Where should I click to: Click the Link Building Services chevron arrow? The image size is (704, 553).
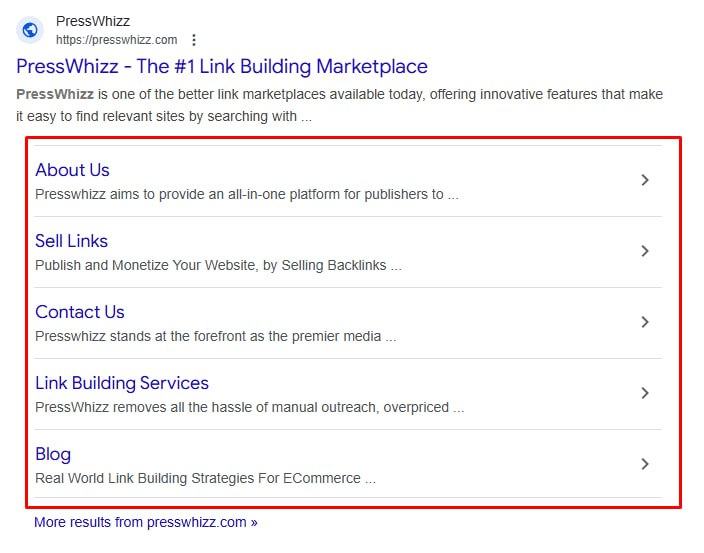(x=645, y=393)
